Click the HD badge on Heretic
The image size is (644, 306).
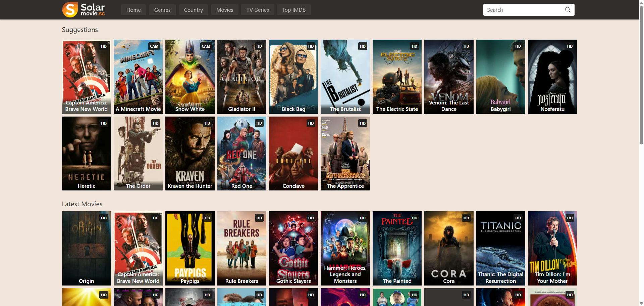pos(104,123)
